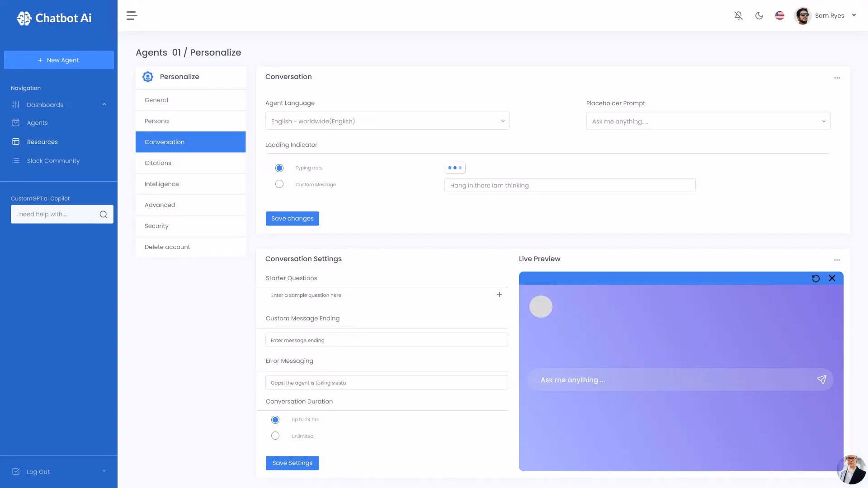The image size is (868, 488).
Task: Open the Agent Language dropdown
Action: tap(387, 121)
